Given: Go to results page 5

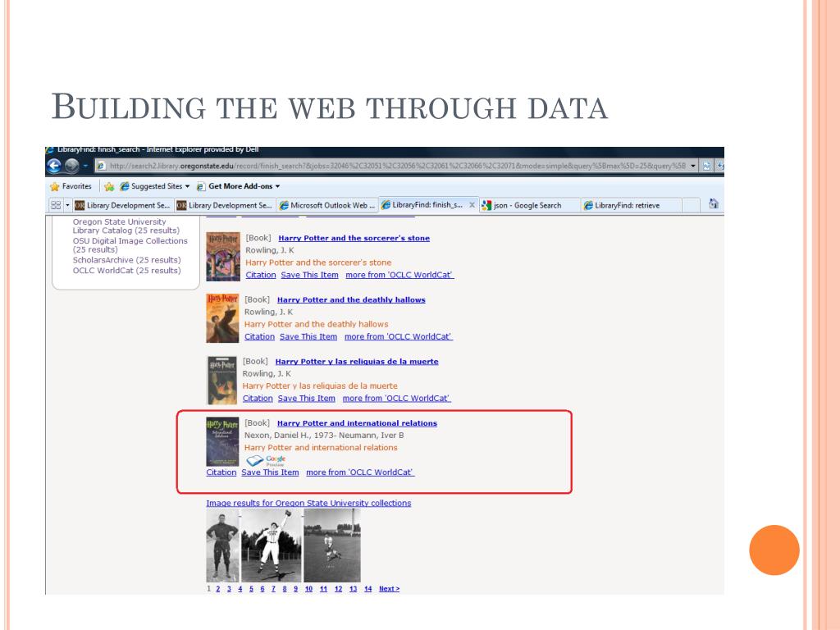Looking at the screenshot, I should [251, 589].
